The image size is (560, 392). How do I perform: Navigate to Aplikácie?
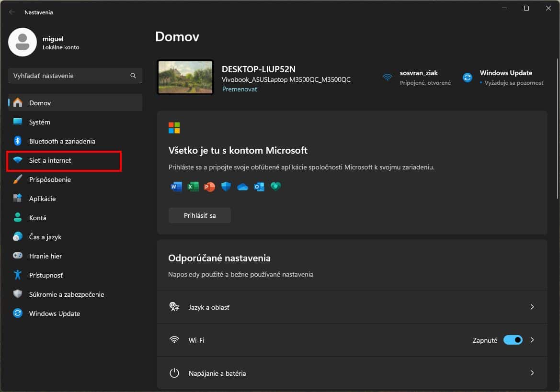[x=75, y=199]
